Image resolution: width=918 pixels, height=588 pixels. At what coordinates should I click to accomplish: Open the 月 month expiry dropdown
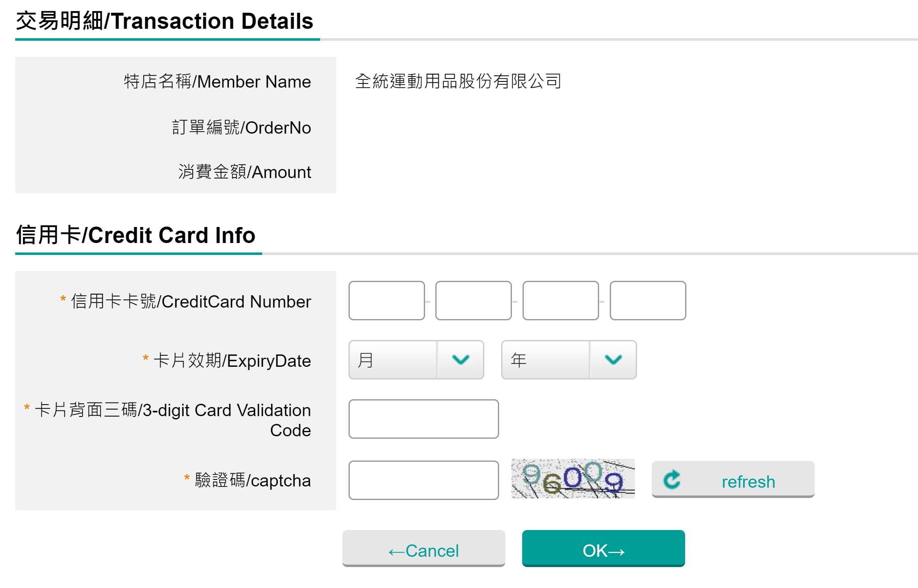(393, 360)
